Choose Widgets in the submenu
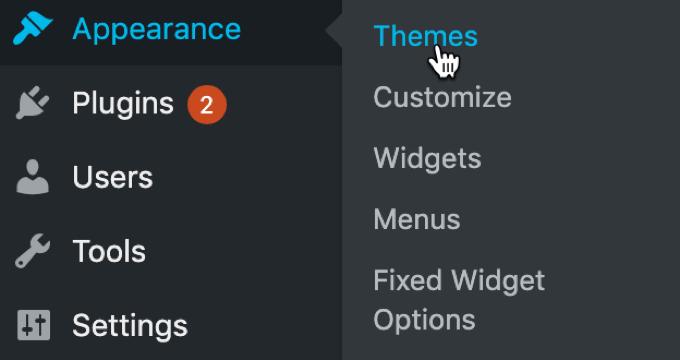The width and height of the screenshot is (680, 360). tap(427, 158)
